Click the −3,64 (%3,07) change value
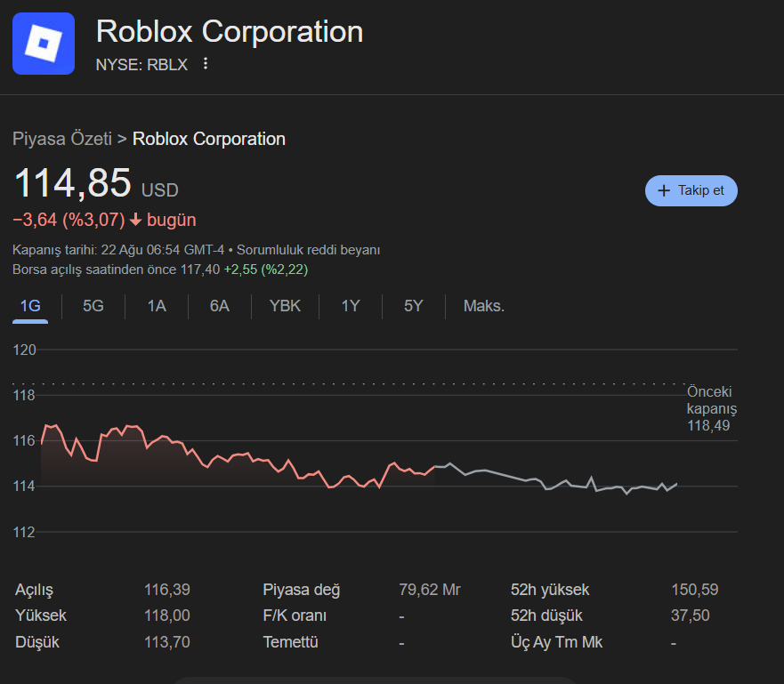This screenshot has width=784, height=684. tap(69, 220)
